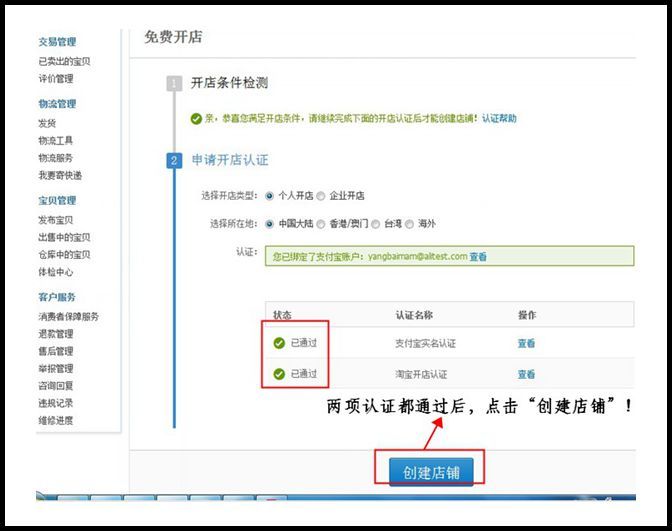
Task: Choose the 企业开店 shop type
Action: [321, 195]
